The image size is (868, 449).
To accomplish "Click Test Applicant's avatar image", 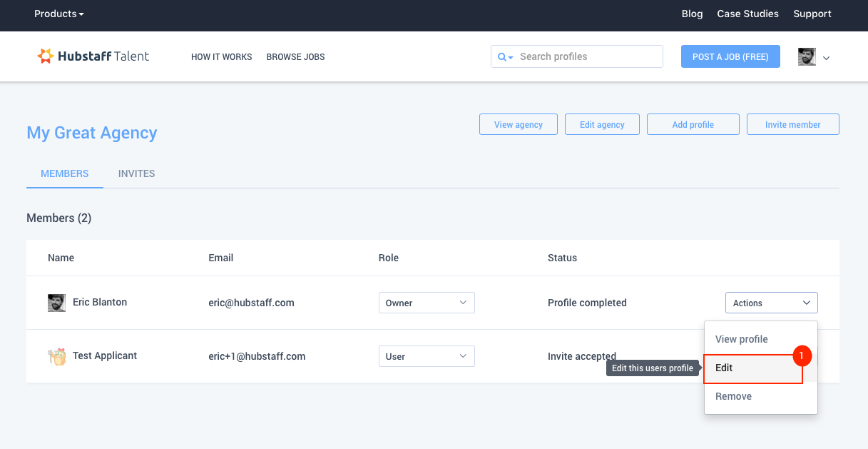I will pyautogui.click(x=56, y=356).
